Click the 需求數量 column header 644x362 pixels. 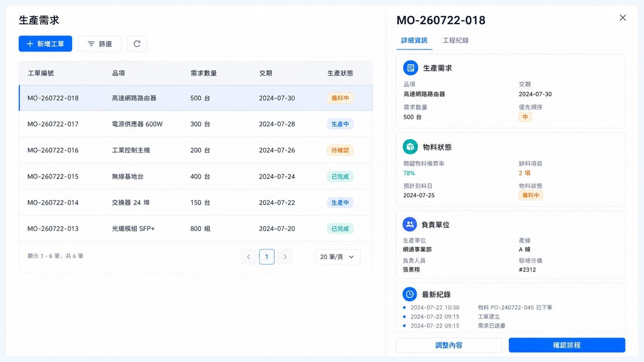(203, 73)
